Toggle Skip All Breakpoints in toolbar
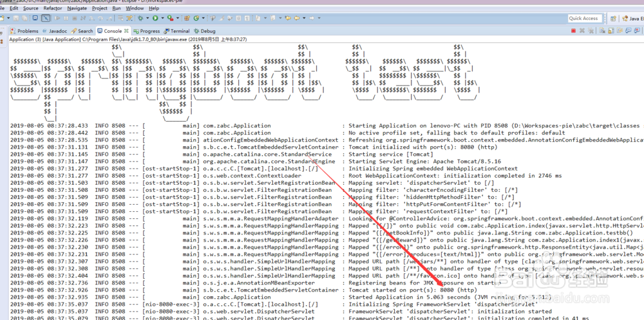 click(46, 18)
